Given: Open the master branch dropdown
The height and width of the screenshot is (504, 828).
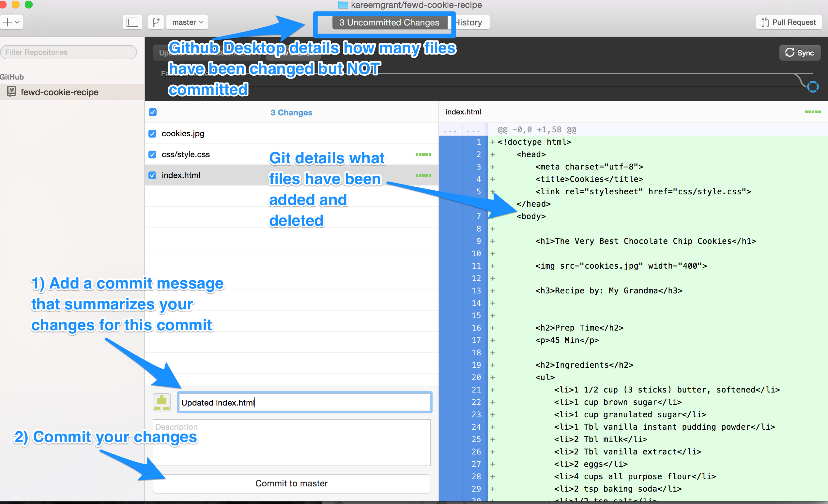Looking at the screenshot, I should 188,22.
